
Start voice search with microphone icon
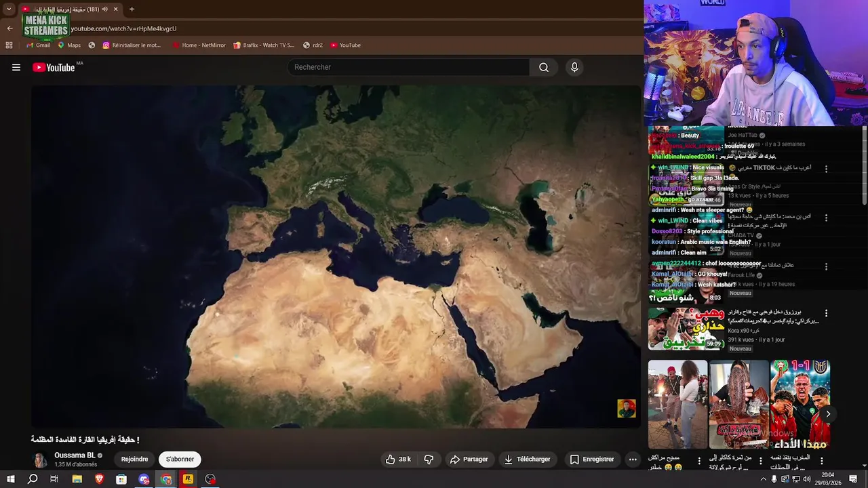574,67
